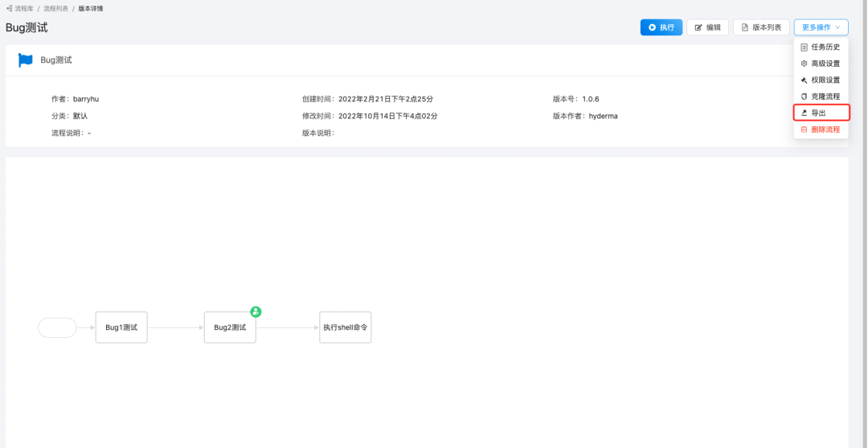The image size is (868, 448).
Task: Click 版本详情 breadcrumb text
Action: (x=90, y=9)
